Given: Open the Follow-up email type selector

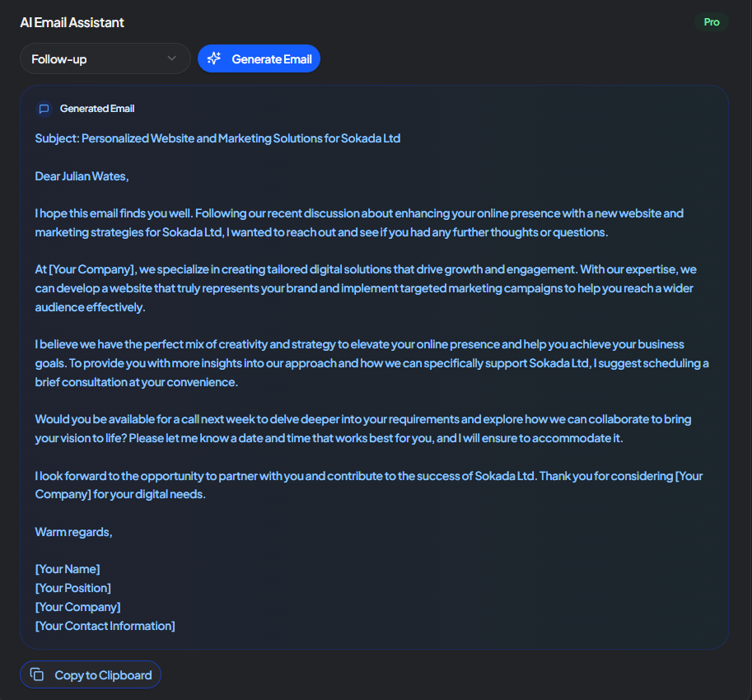Looking at the screenshot, I should pos(105,59).
